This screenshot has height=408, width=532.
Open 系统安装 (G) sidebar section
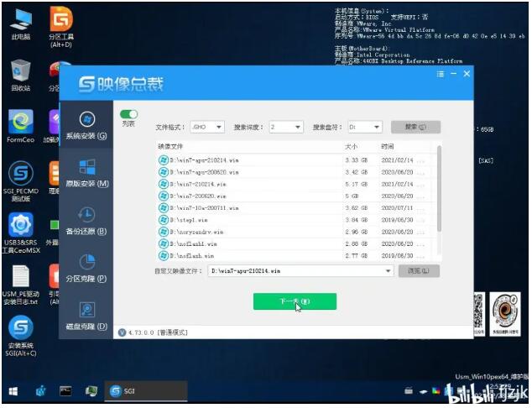tap(86, 124)
